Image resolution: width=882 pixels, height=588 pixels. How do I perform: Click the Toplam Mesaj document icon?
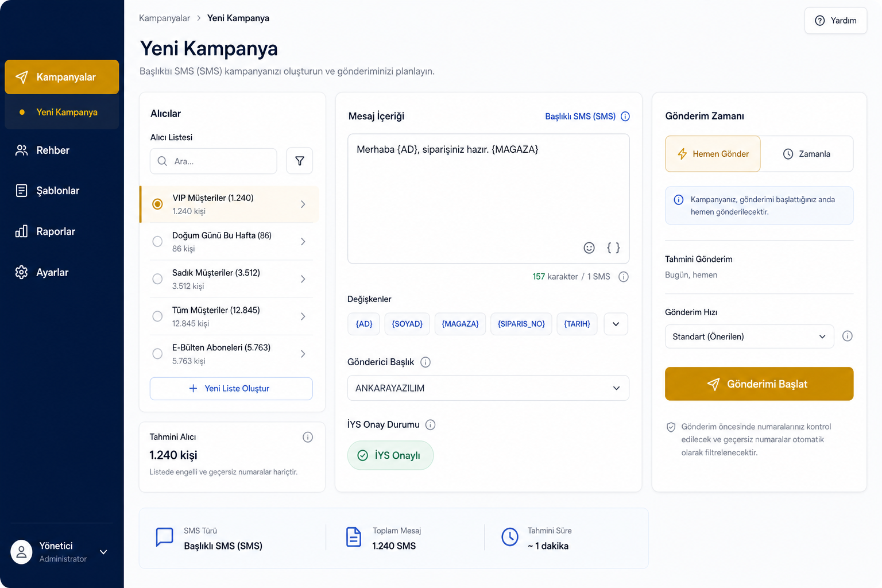[354, 537]
